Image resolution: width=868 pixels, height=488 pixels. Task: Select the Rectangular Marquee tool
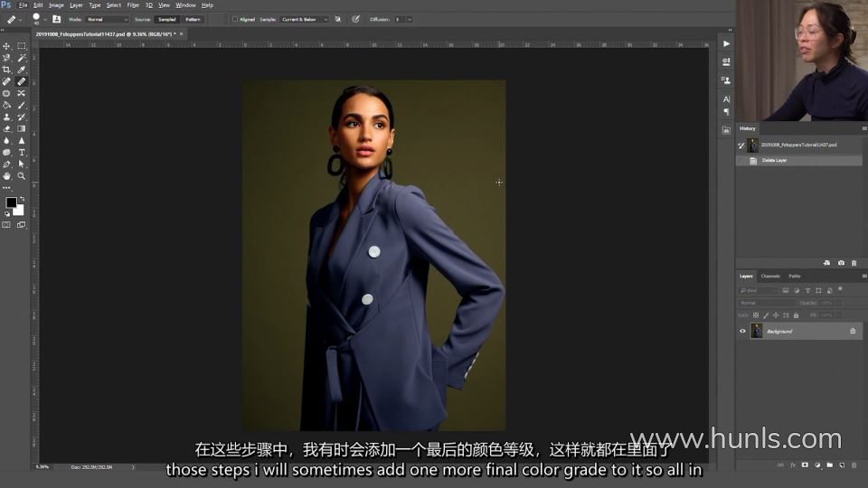point(21,46)
